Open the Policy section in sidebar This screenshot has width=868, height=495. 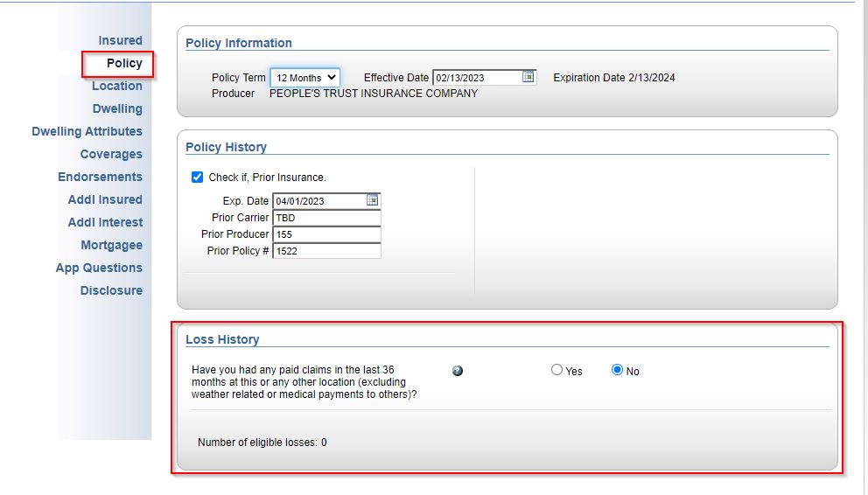coord(123,63)
